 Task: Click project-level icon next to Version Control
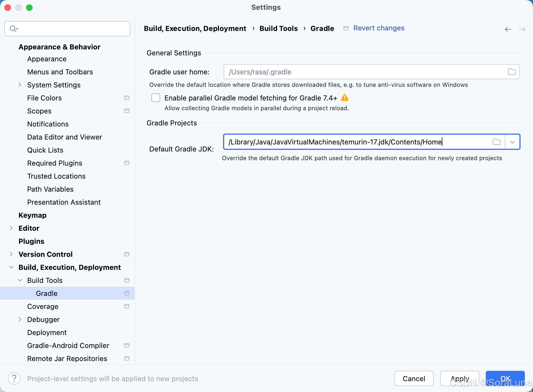pos(126,254)
